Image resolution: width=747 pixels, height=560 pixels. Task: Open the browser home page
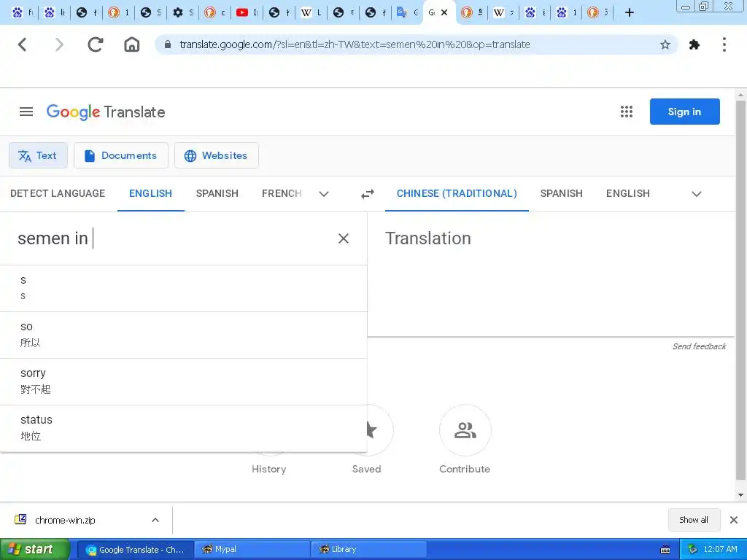pos(132,44)
